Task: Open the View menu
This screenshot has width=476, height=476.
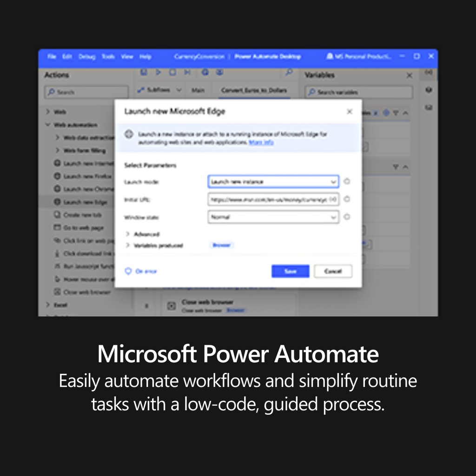Action: (127, 56)
